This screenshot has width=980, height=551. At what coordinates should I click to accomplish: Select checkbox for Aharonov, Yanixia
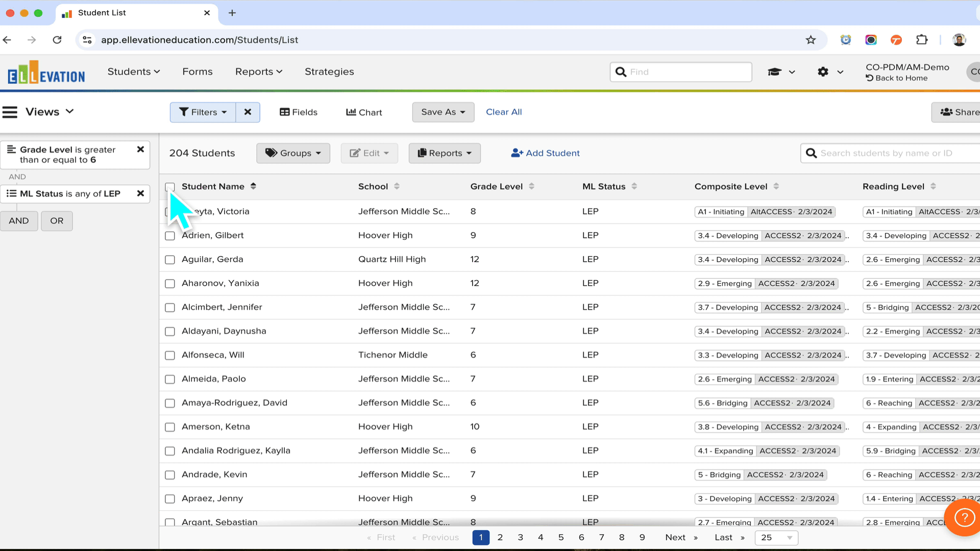click(170, 284)
